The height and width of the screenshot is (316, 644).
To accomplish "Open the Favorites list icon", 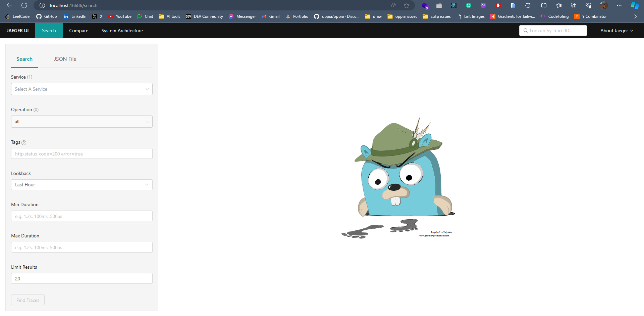I will 558,5.
